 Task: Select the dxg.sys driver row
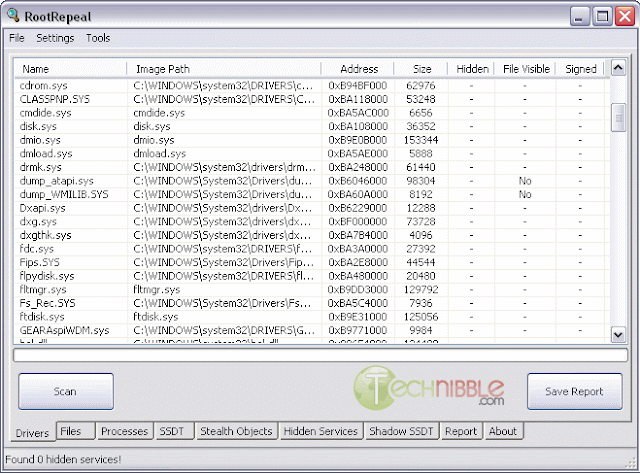pyautogui.click(x=312, y=222)
